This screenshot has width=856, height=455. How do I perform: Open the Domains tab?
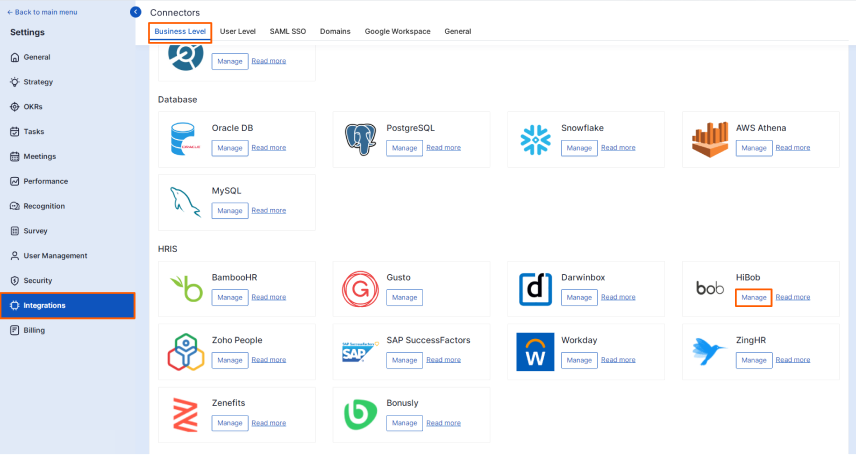[x=335, y=32]
